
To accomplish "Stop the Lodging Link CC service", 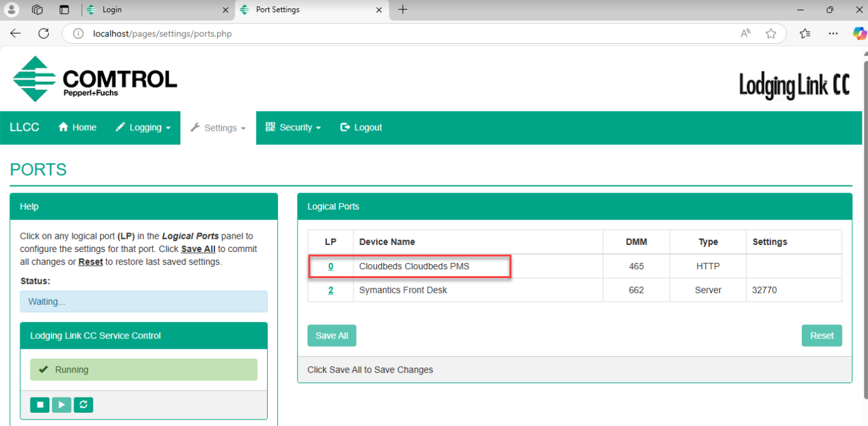I will pyautogui.click(x=39, y=404).
